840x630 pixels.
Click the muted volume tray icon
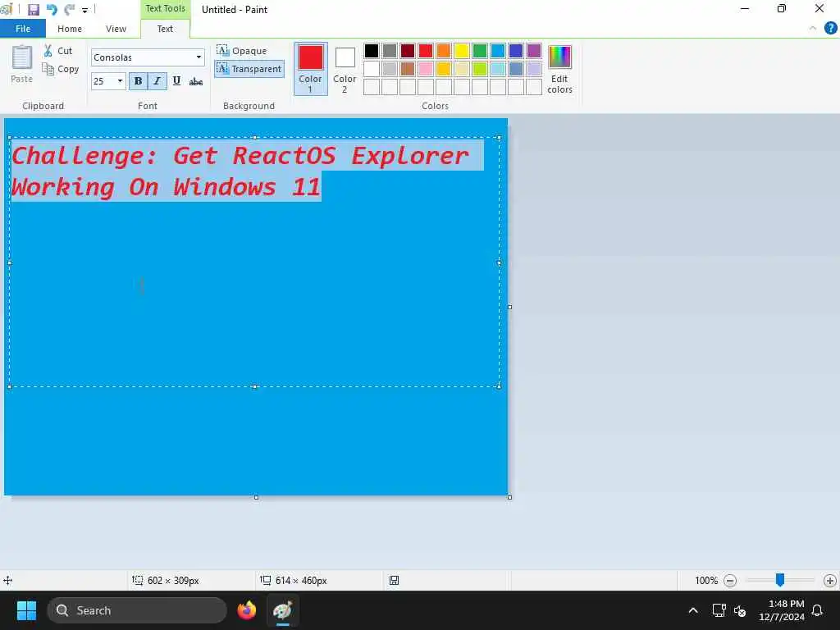pyautogui.click(x=741, y=610)
